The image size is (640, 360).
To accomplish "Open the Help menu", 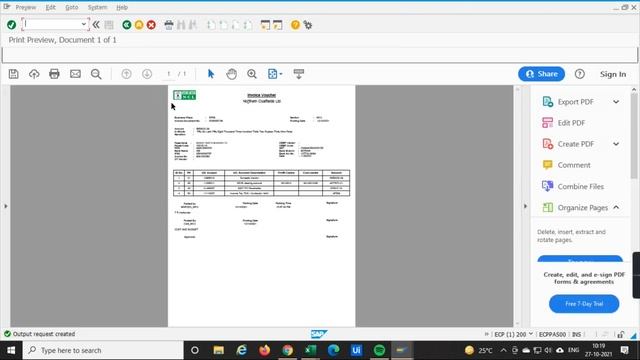I will point(122,7).
